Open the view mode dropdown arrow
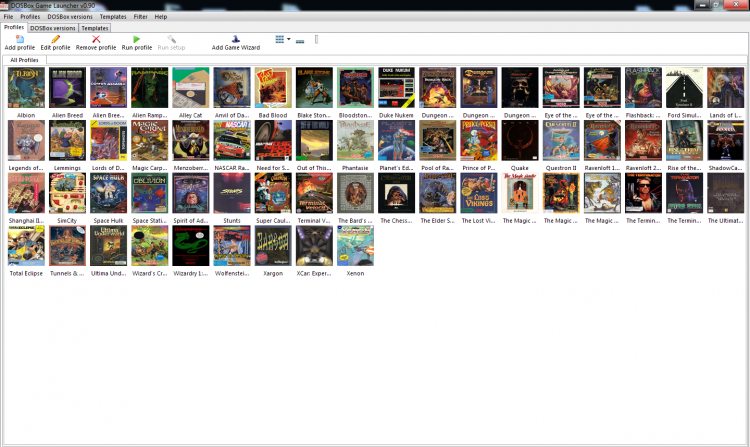Image resolution: width=750 pixels, height=447 pixels. [288, 39]
